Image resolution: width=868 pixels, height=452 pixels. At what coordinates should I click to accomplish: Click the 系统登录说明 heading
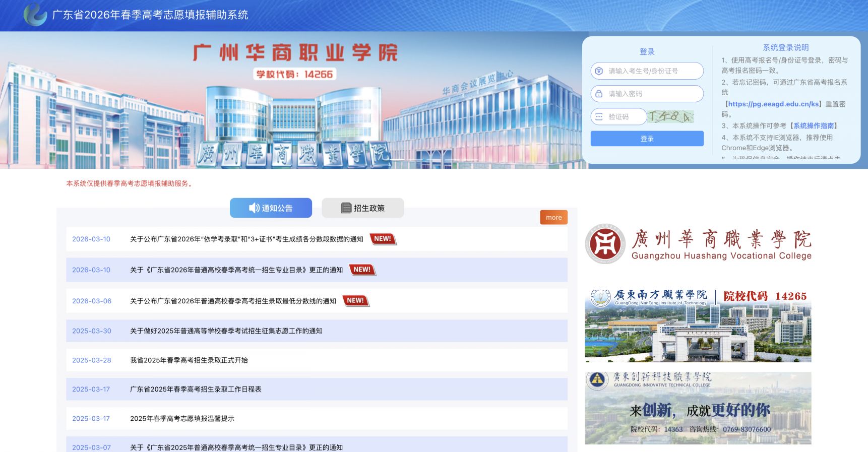point(785,47)
